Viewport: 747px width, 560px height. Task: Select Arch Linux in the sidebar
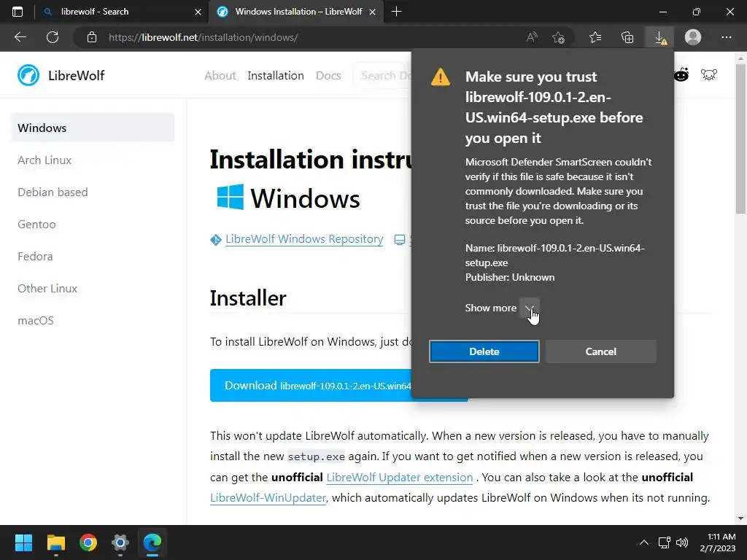[x=44, y=160]
